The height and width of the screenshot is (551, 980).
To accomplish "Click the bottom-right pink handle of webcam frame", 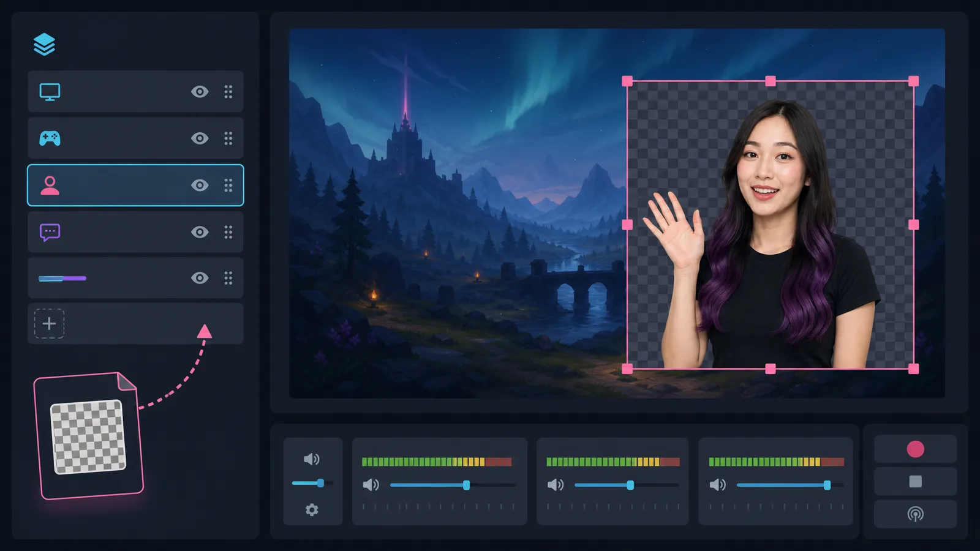I will click(913, 369).
